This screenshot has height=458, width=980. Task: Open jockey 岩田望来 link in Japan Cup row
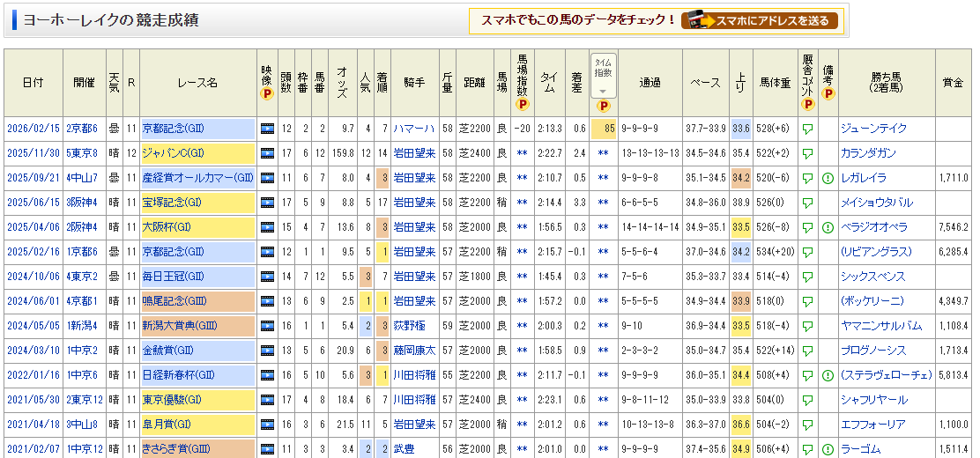pyautogui.click(x=413, y=153)
